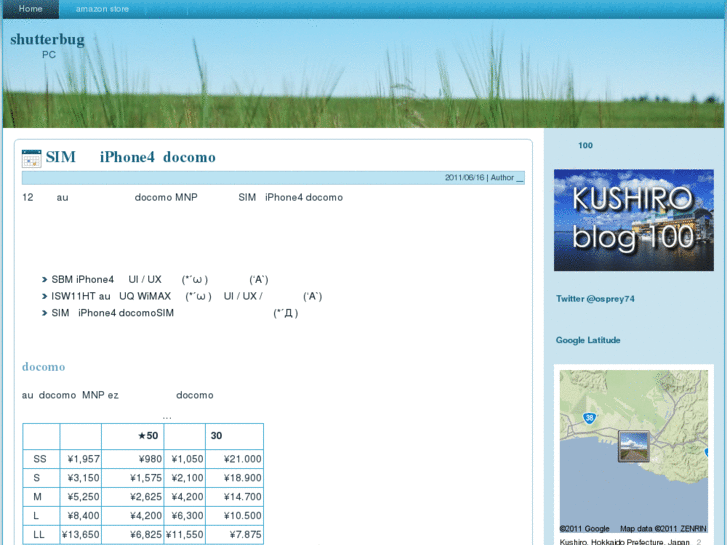Open the SIM iPhone4 docomo post title
727x545 pixels.
pyautogui.click(x=131, y=157)
